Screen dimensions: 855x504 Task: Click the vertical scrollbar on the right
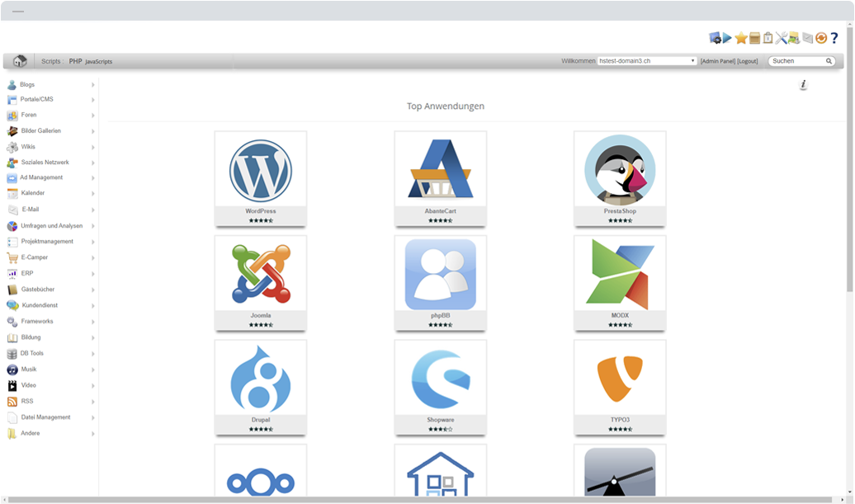click(849, 158)
